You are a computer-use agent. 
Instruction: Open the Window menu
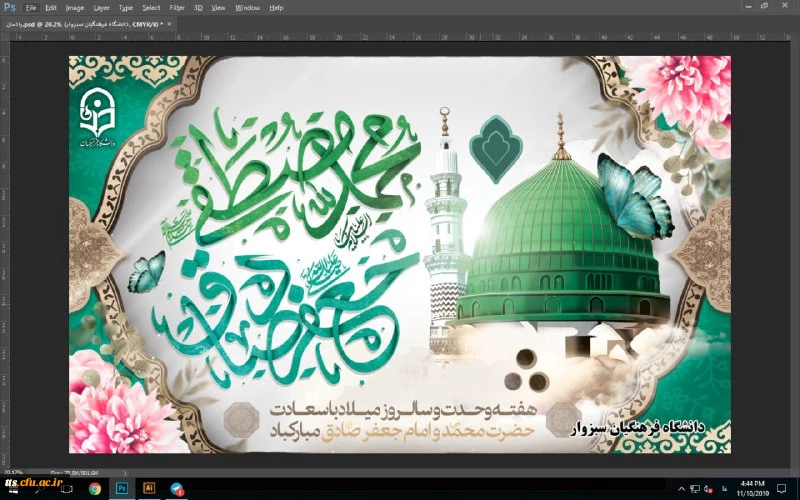[x=246, y=7]
